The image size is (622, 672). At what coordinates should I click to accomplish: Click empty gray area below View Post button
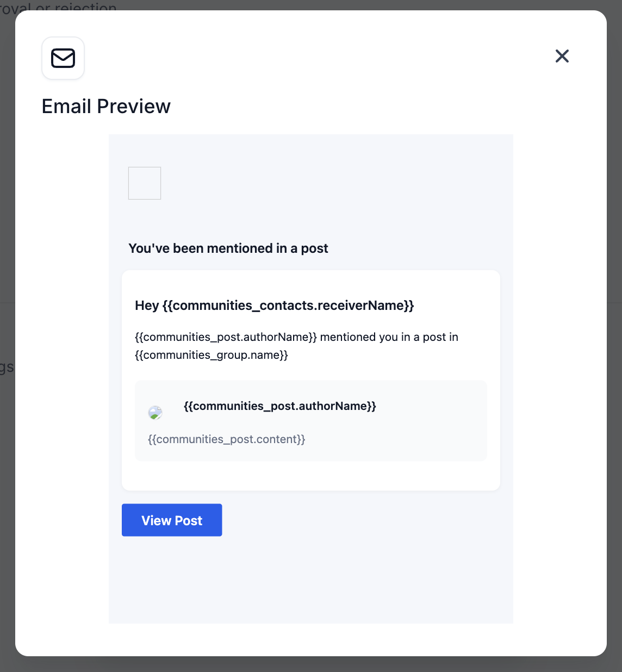pyautogui.click(x=310, y=582)
